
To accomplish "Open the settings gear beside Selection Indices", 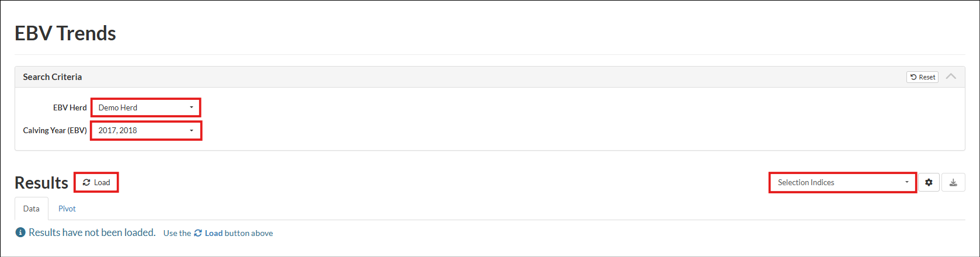I will [x=929, y=182].
